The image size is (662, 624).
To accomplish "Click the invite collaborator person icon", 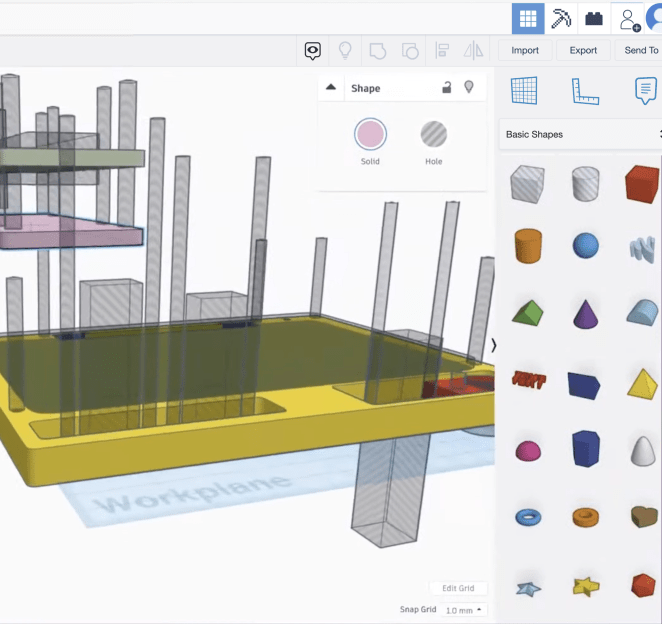I will click(628, 18).
